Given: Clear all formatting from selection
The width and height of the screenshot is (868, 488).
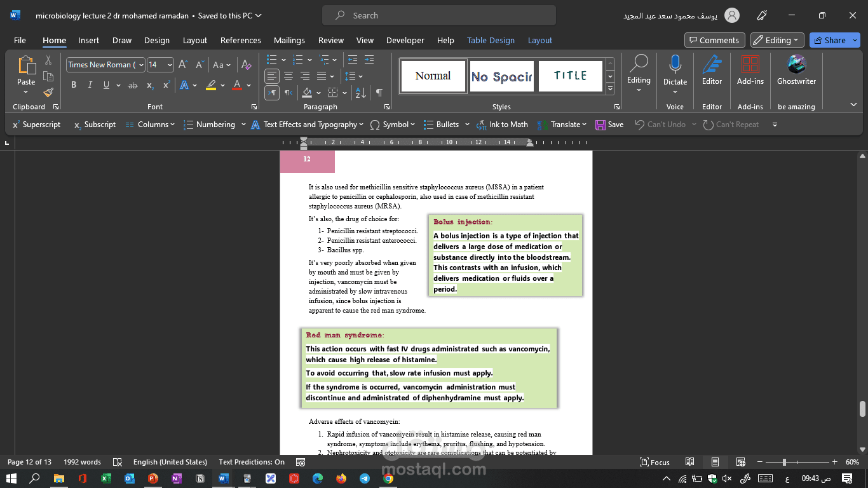Looking at the screenshot, I should coord(247,65).
